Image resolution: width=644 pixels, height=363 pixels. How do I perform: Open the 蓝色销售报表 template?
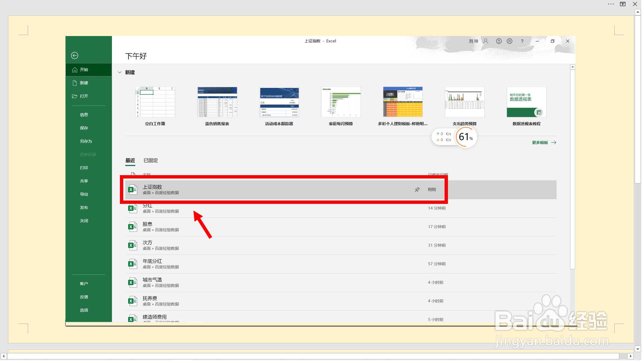point(218,107)
